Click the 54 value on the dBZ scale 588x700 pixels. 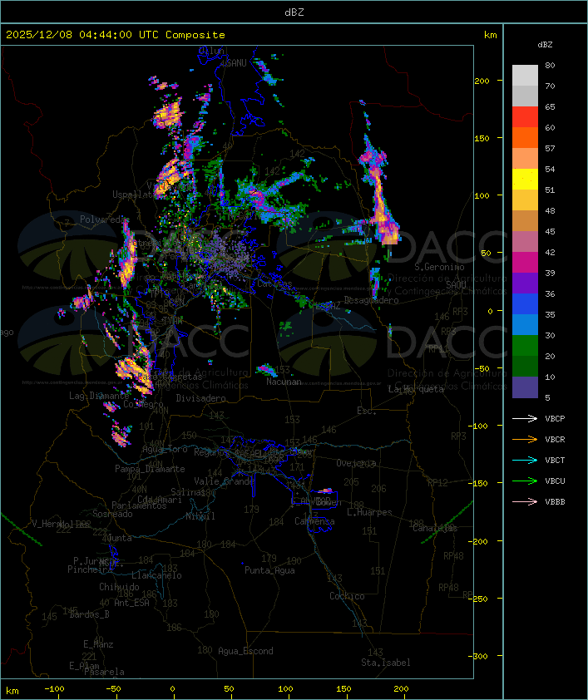(550, 170)
